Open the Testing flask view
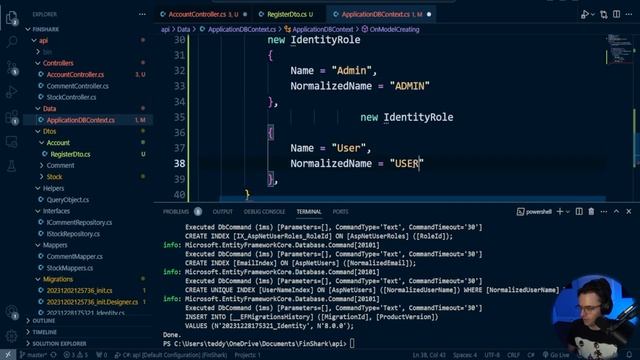The width and height of the screenshot is (640, 360). [11, 166]
